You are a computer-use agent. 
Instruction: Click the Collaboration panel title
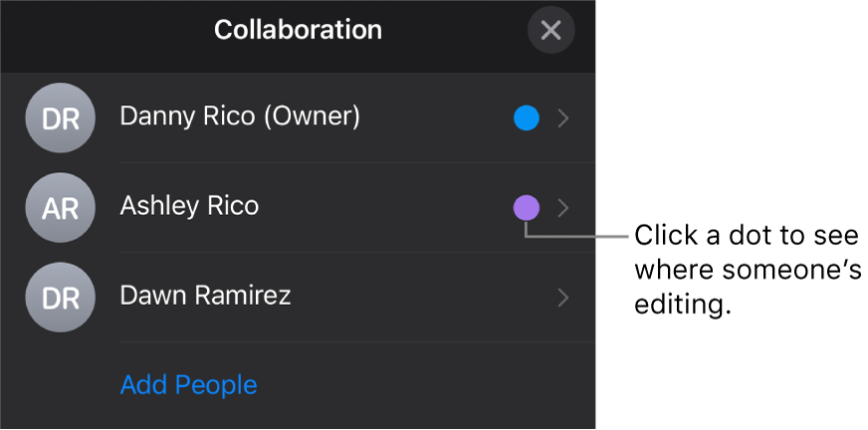click(x=298, y=29)
